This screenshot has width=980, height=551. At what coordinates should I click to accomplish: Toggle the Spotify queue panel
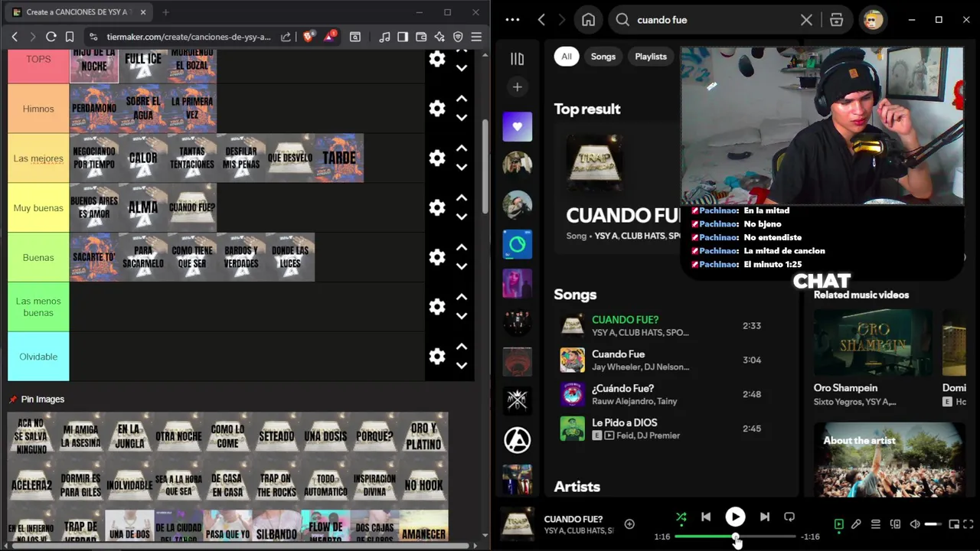(876, 524)
